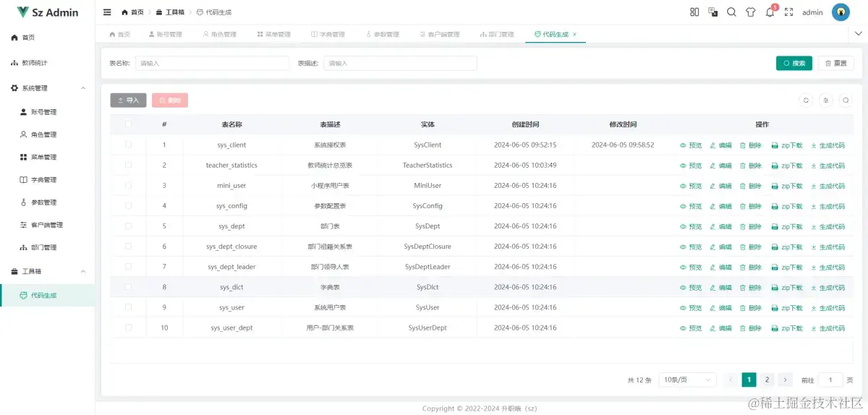The height and width of the screenshot is (415, 868).
Task: Toggle the select-all checkbox in table header
Action: (x=128, y=124)
